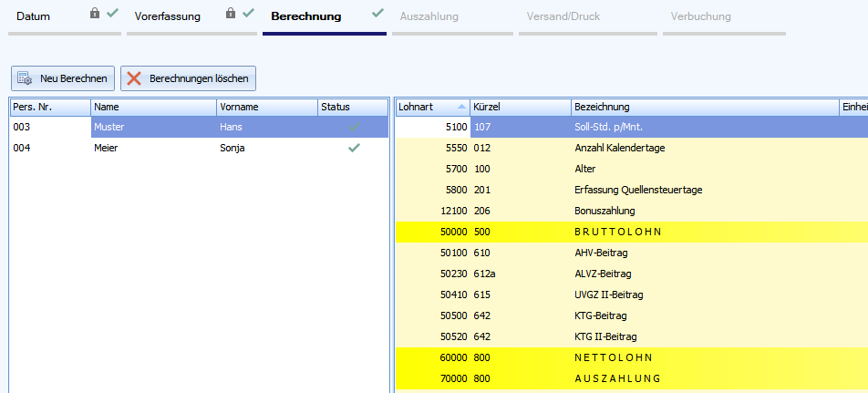This screenshot has height=393, width=868.
Task: Click the calculator icon on Neu Berechnen
Action: [x=25, y=78]
